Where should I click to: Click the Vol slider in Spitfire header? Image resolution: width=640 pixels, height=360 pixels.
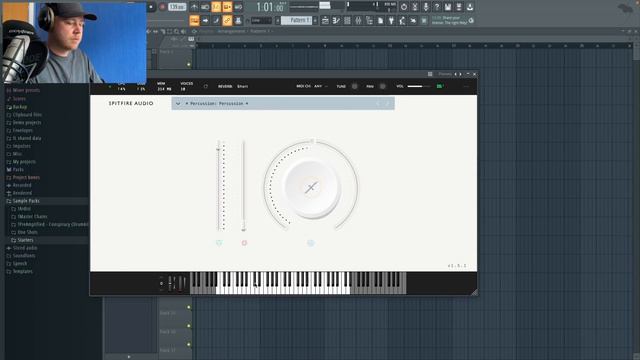pos(419,87)
